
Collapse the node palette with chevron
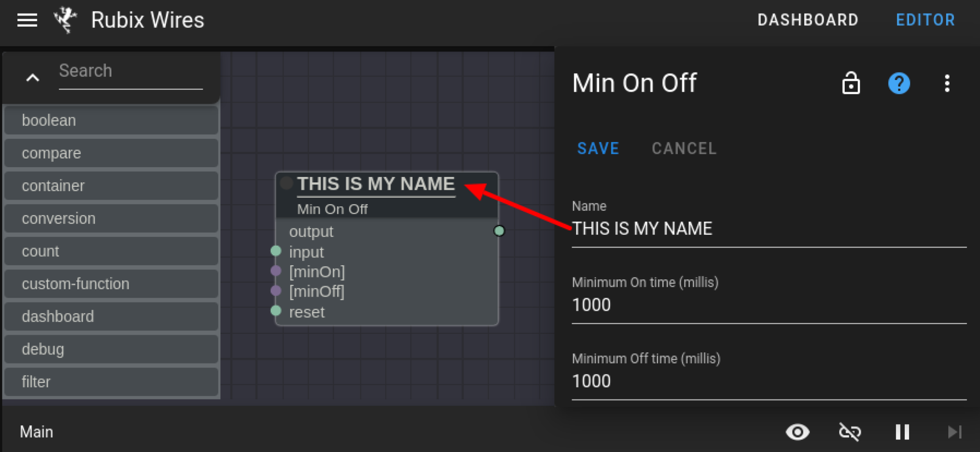(x=33, y=78)
